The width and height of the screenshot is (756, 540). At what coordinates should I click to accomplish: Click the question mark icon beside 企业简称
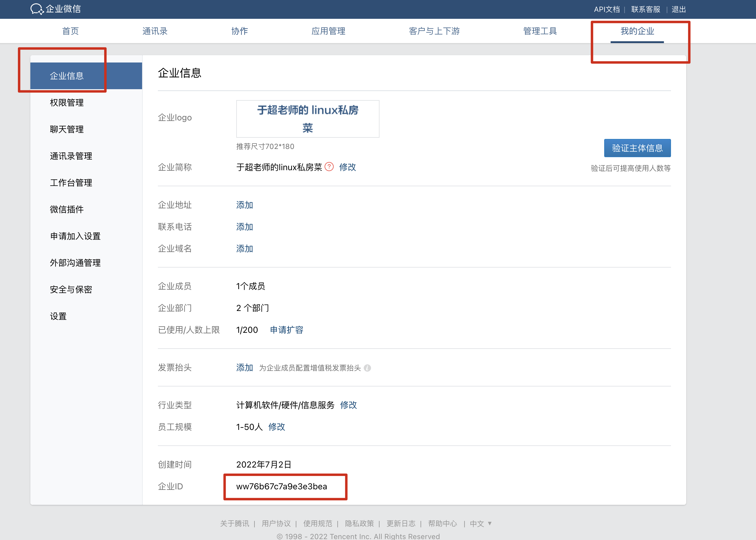pos(329,167)
